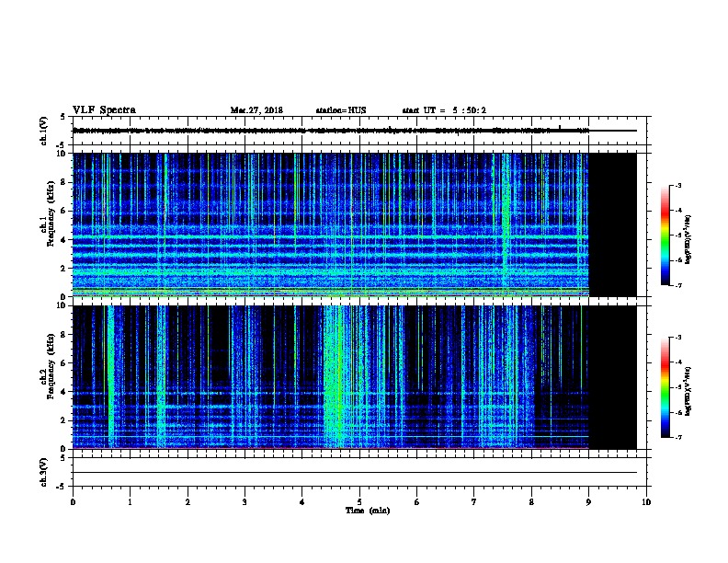Click the "-7" value on ch.2 colorbar
Viewport: 728px width, 563px height.
pyautogui.click(x=678, y=437)
